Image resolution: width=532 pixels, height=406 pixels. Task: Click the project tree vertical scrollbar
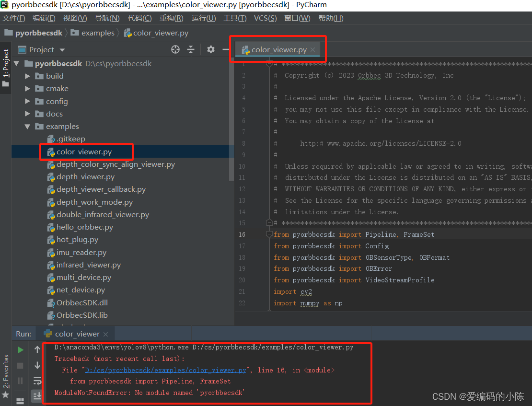[232, 119]
